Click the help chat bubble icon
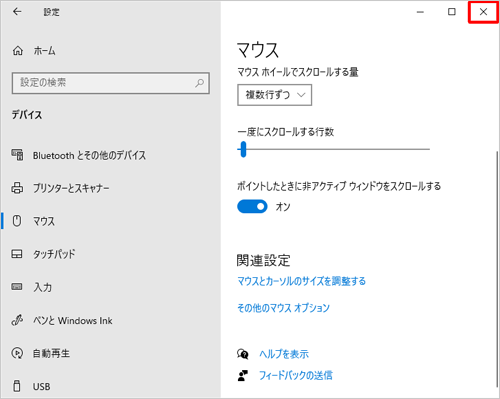Image resolution: width=500 pixels, height=399 pixels. coord(243,354)
